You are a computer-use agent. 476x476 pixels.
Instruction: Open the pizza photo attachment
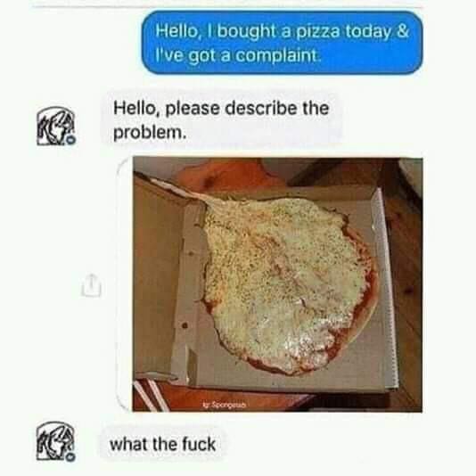pos(277,284)
